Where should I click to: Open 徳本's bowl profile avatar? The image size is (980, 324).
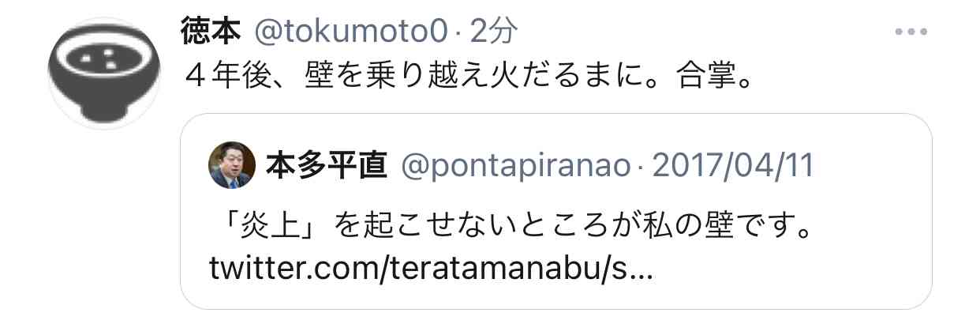click(x=104, y=73)
